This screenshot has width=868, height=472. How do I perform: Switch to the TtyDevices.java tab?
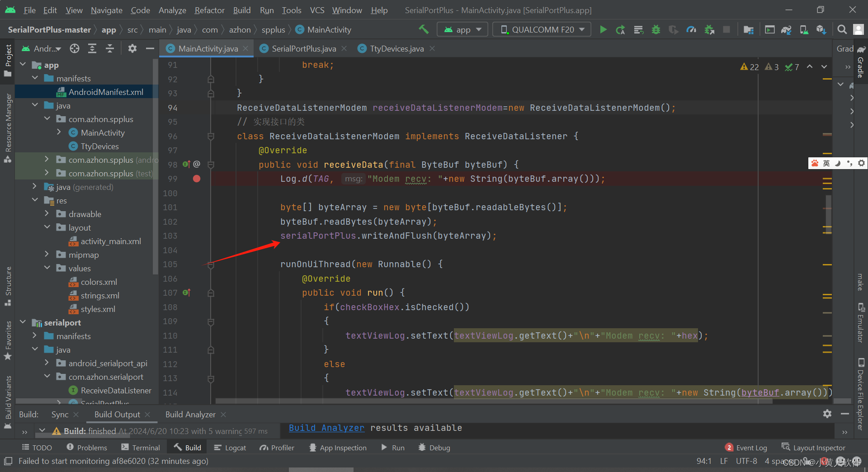[396, 48]
